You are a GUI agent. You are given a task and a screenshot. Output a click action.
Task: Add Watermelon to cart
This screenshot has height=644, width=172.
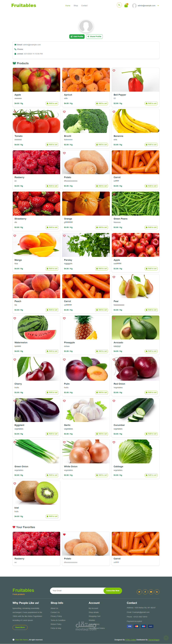[52, 351]
